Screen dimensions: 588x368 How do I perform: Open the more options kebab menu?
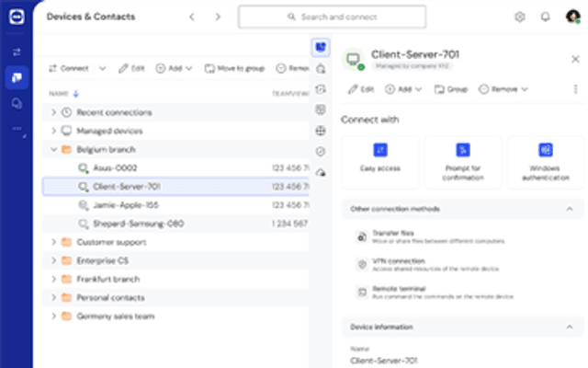tap(575, 89)
